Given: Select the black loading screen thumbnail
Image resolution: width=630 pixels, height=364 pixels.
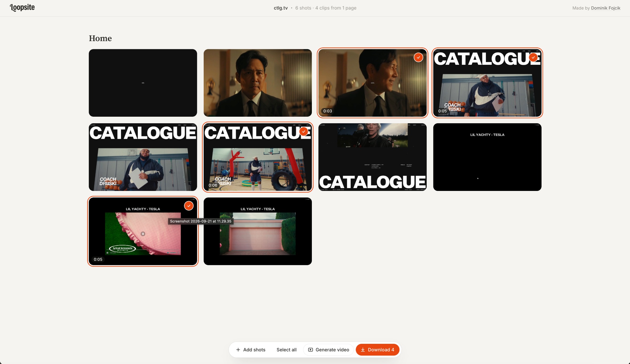Looking at the screenshot, I should [x=143, y=83].
